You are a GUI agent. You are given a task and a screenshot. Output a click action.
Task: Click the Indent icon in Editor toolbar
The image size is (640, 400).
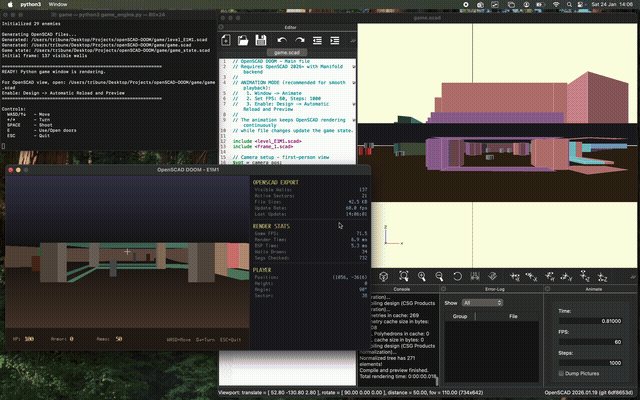pyautogui.click(x=335, y=40)
